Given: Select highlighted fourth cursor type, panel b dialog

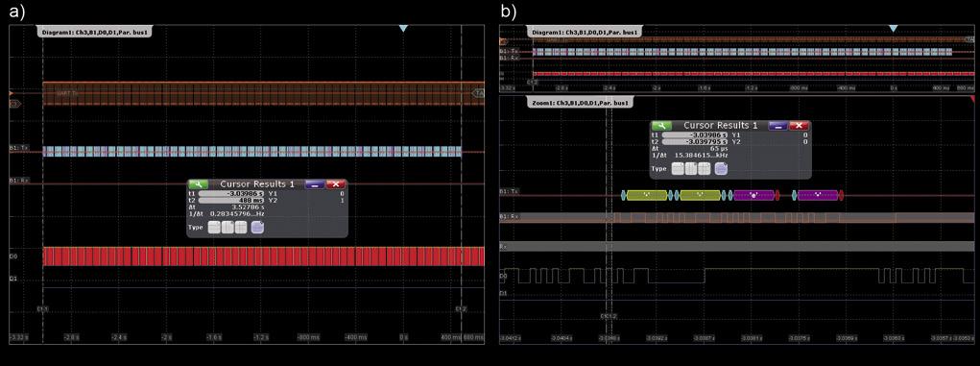Looking at the screenshot, I should [x=721, y=168].
